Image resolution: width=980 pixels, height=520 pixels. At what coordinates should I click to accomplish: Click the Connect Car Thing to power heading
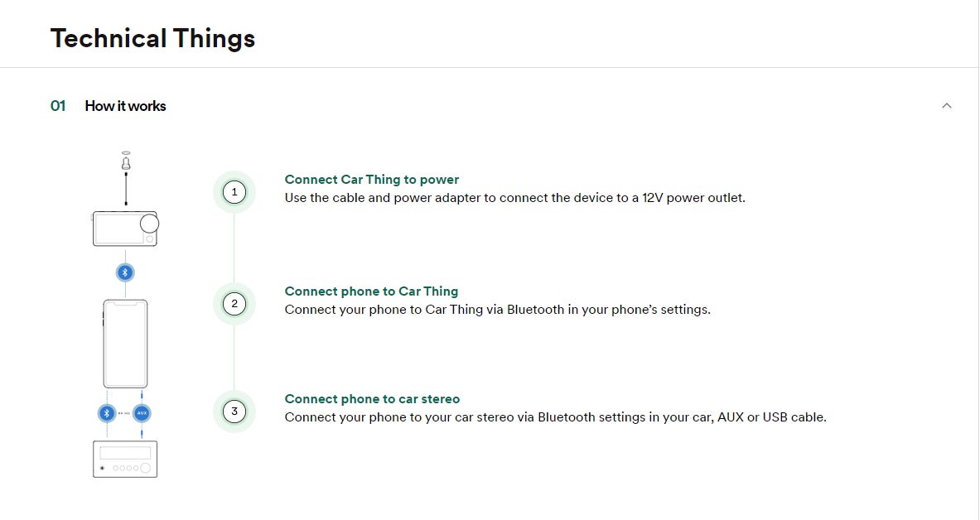click(x=371, y=179)
